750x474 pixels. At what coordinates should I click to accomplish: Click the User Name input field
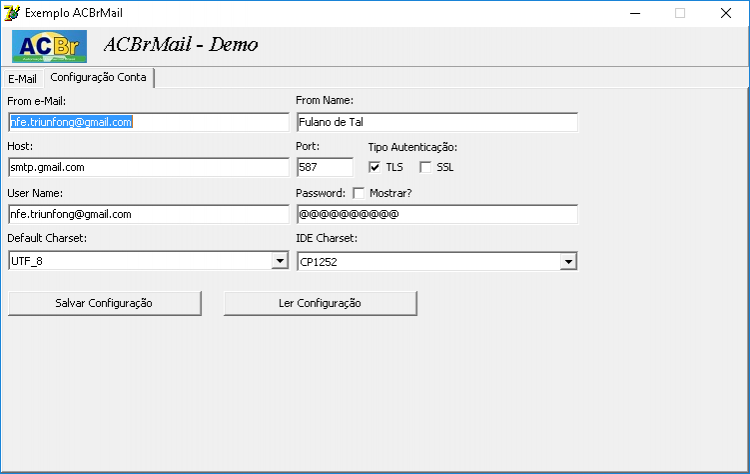click(x=149, y=214)
